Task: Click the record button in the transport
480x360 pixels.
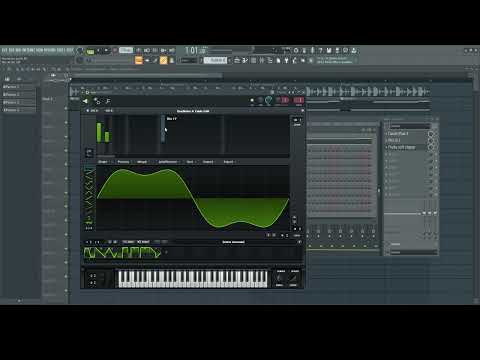Action: 115,51
